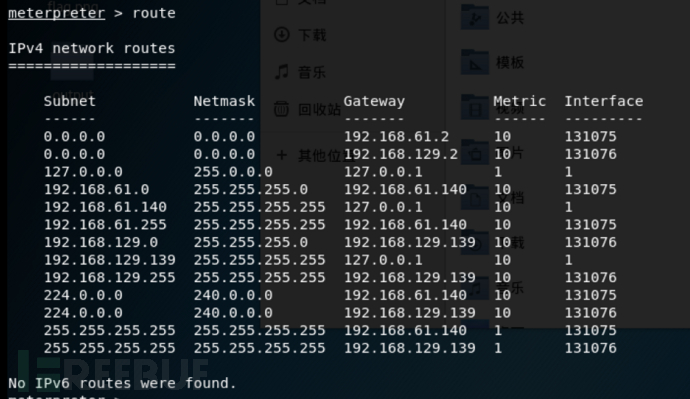Select the 模板 templates folder icon
This screenshot has height=399, width=690.
(x=475, y=62)
